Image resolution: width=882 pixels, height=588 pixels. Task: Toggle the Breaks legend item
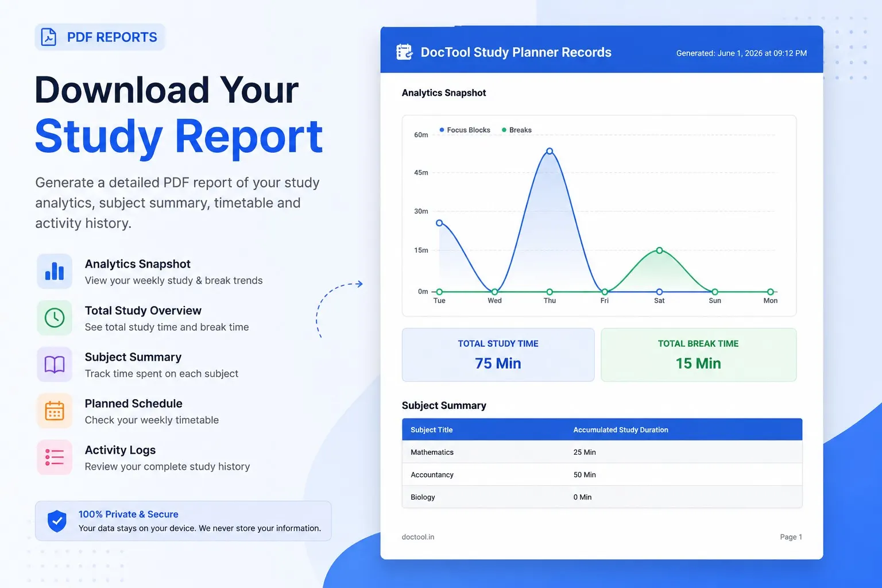517,130
